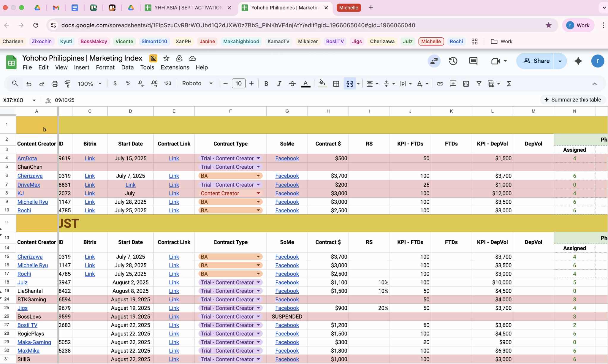Switch to YHH ASIA SEPT ACTIVATION tab
This screenshot has width=608, height=364.
coord(188,8)
